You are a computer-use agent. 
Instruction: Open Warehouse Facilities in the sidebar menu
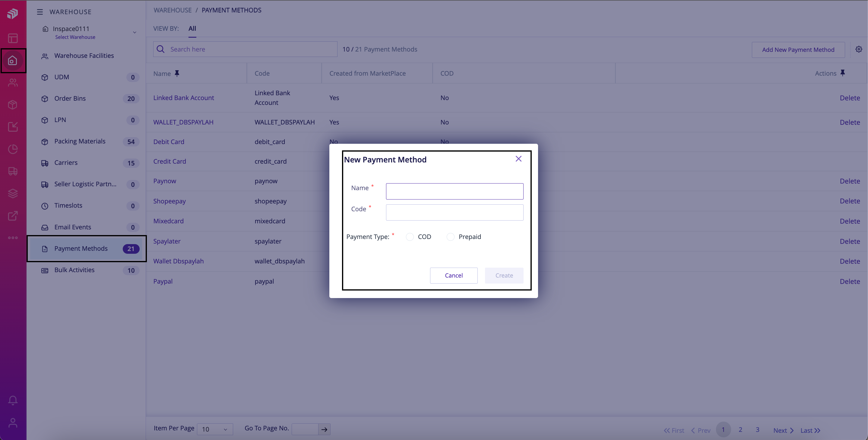pyautogui.click(x=84, y=55)
